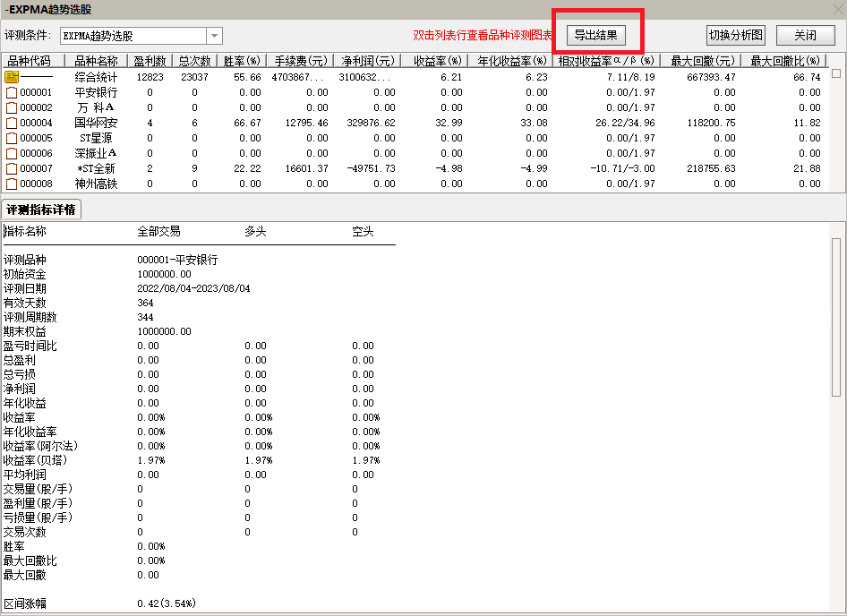Click the 切换分析图 button
847x616 pixels.
(x=736, y=36)
